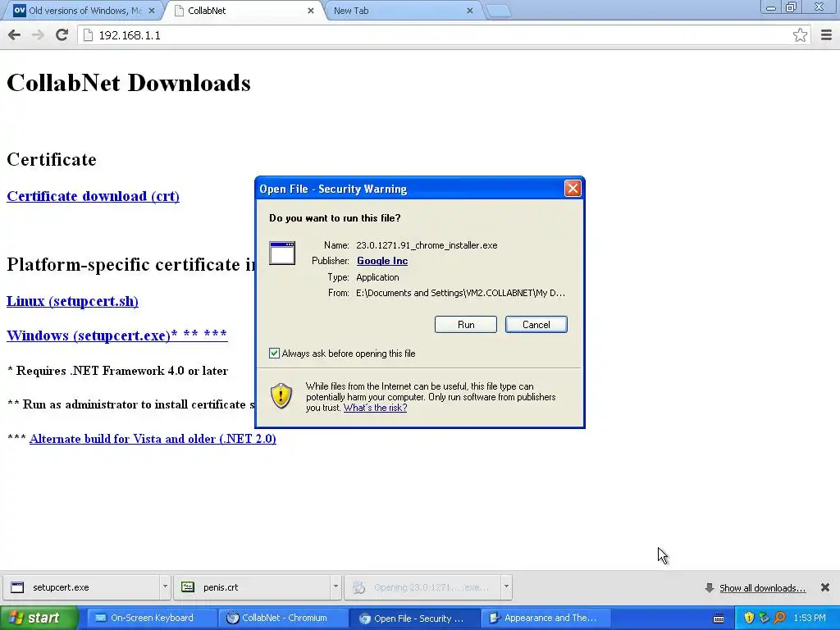
Task: Open the Certificate download (crt) link
Action: click(94, 196)
